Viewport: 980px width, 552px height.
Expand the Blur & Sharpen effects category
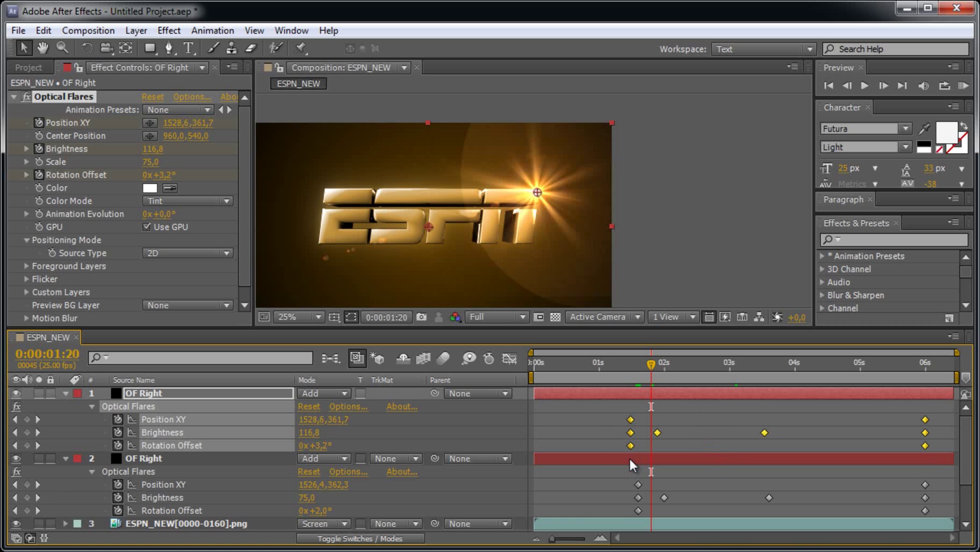click(x=822, y=295)
